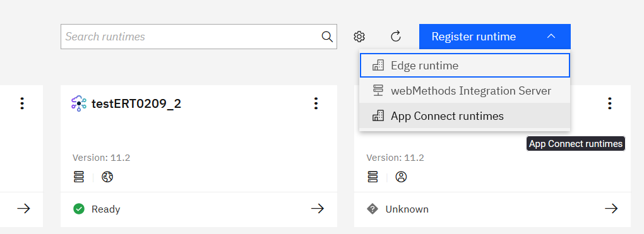Click the settings gear icon
The width and height of the screenshot is (644, 234).
(359, 37)
